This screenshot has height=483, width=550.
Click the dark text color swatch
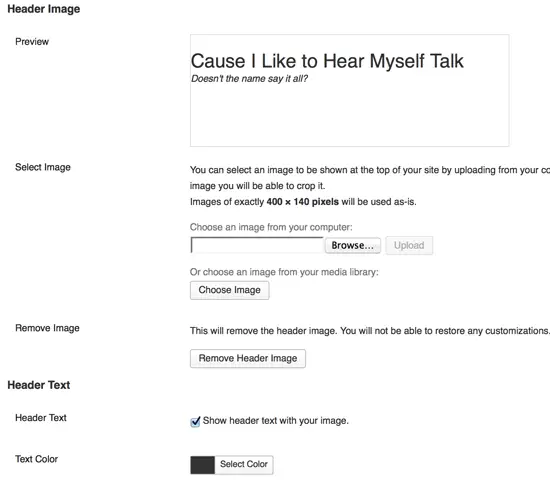pos(202,465)
